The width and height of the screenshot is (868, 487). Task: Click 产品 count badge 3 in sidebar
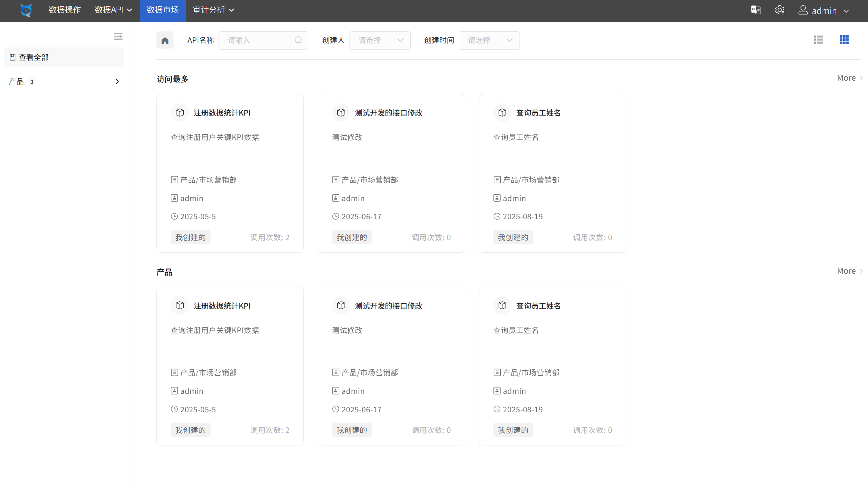[32, 82]
